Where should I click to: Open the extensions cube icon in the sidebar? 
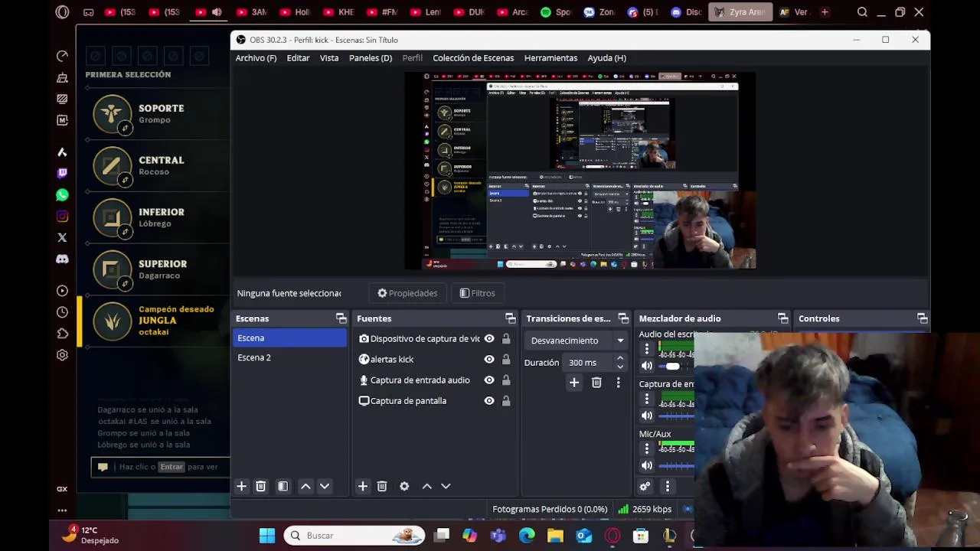coord(62,334)
